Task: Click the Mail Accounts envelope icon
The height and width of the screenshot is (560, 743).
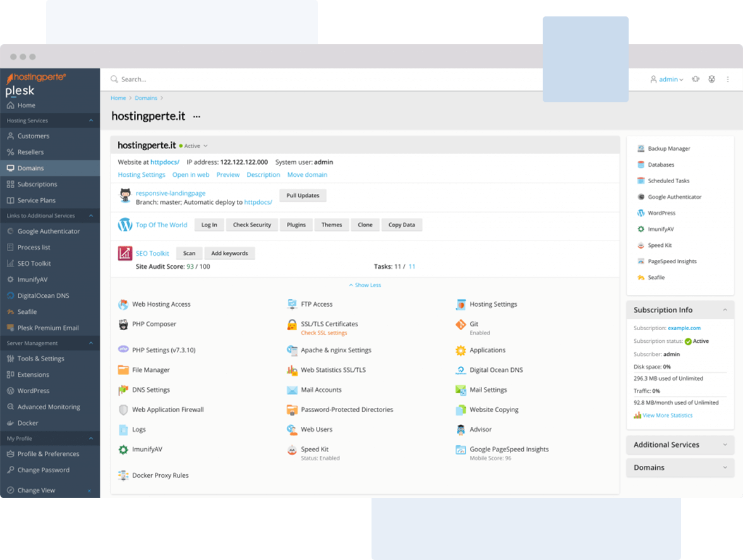Action: point(292,390)
